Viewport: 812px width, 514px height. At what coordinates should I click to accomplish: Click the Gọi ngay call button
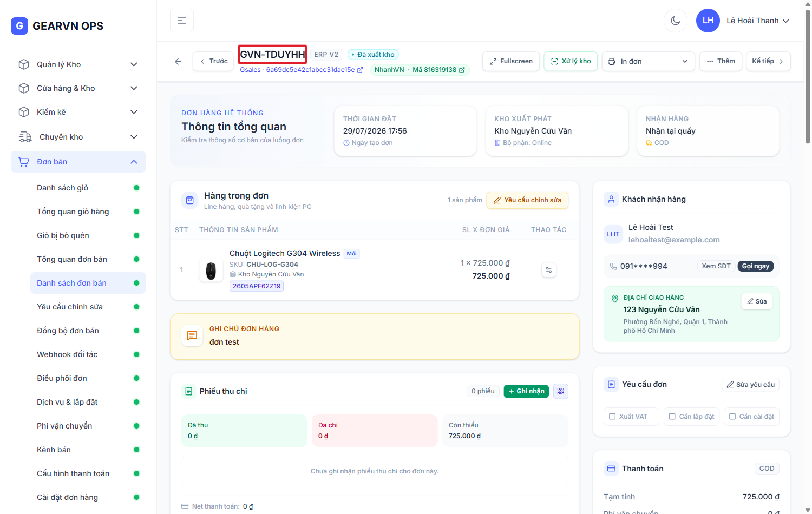(756, 266)
